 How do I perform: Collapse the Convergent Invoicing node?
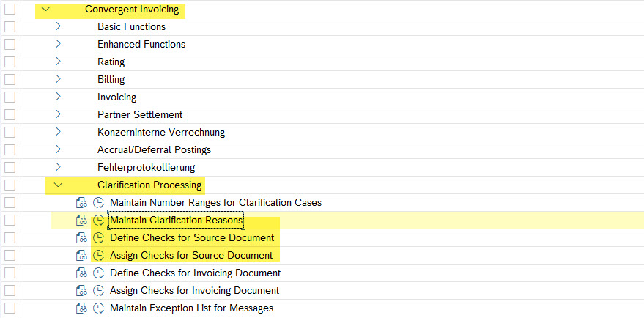pyautogui.click(x=46, y=10)
